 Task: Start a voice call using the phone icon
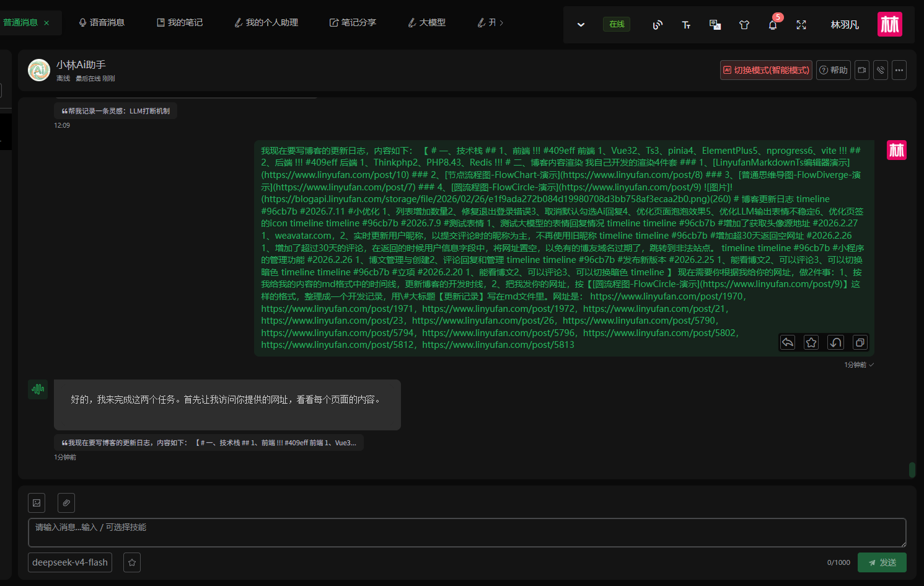point(881,70)
